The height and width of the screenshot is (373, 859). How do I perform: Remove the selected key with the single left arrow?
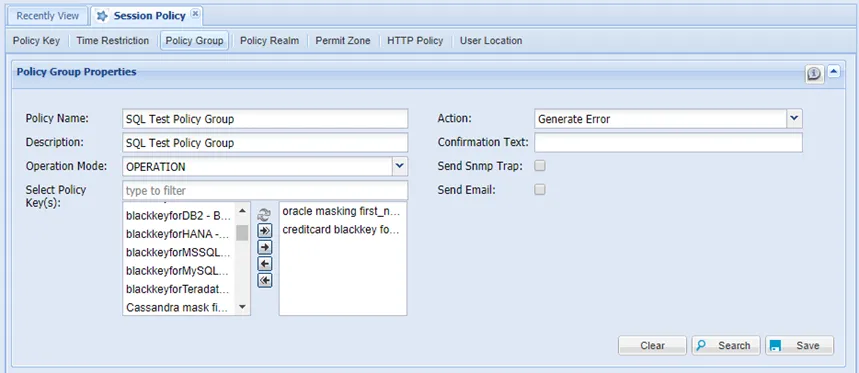[x=265, y=265]
